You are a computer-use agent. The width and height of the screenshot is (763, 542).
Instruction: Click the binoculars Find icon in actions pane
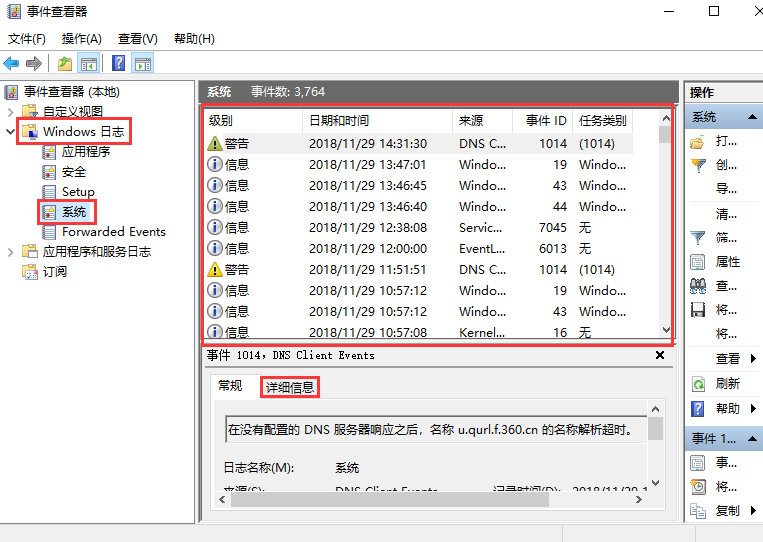click(698, 286)
